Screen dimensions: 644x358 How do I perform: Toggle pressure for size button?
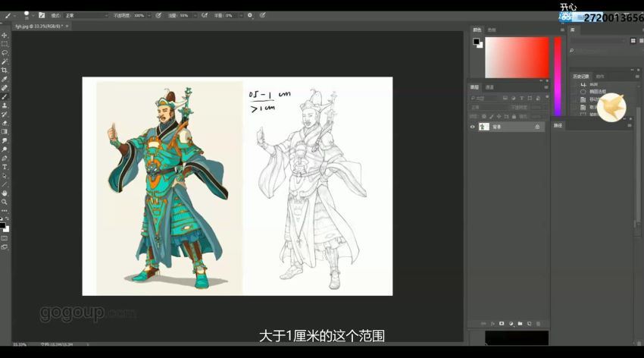262,15
